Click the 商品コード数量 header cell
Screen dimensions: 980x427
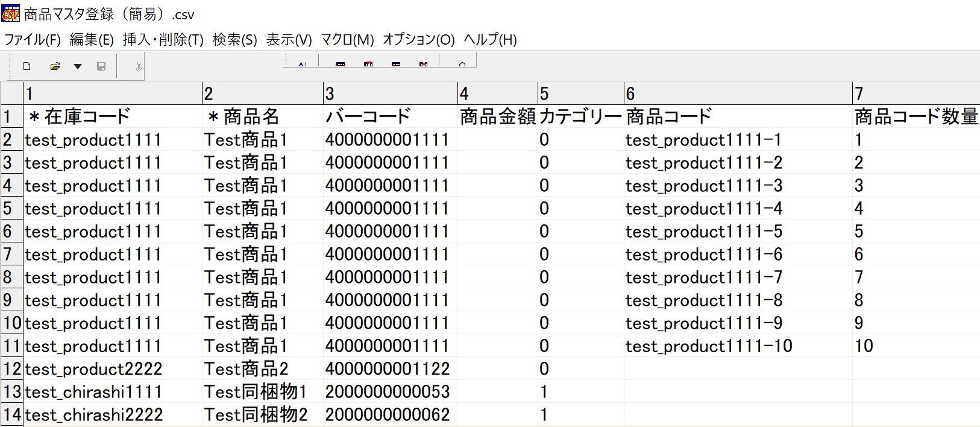(x=916, y=116)
